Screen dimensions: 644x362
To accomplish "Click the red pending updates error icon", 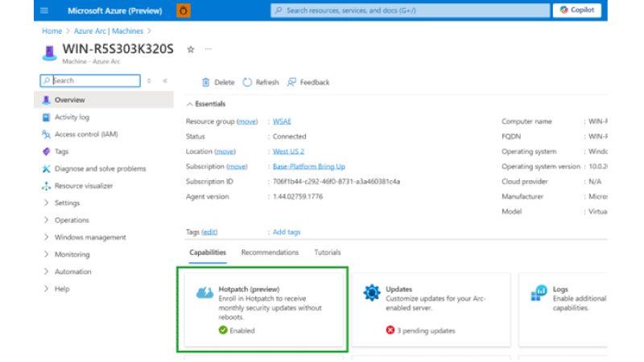I will [390, 331].
